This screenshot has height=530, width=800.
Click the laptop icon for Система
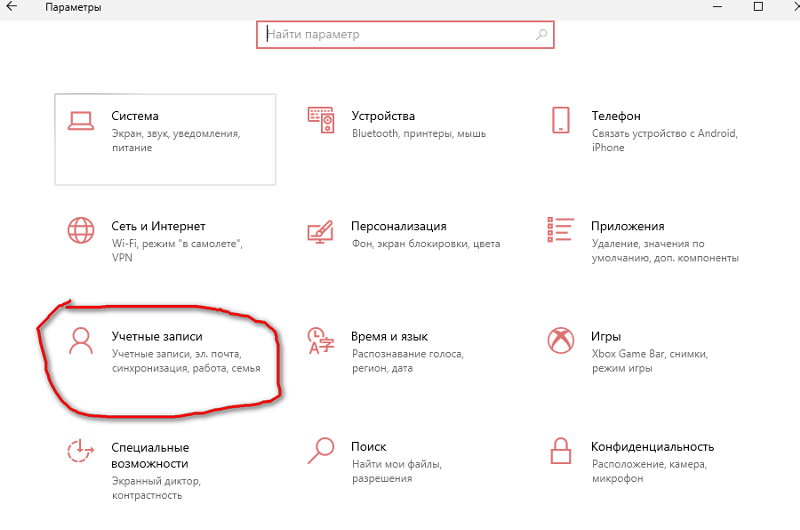coord(81,121)
